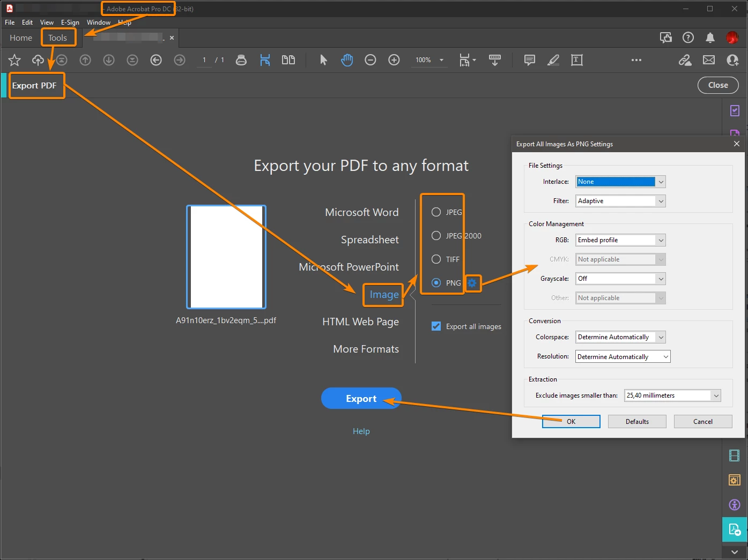748x560 pixels.
Task: Click the next view forward arrow
Action: (x=180, y=60)
